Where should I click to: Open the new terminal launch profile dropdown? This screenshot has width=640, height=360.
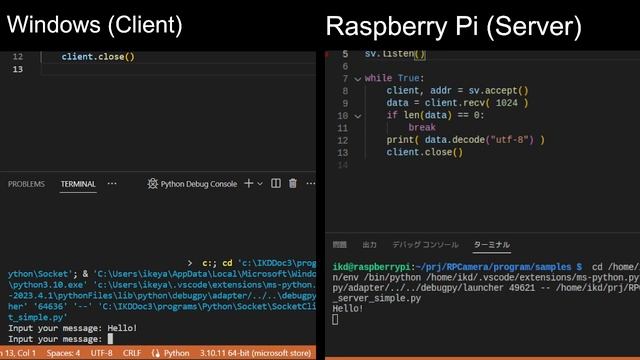pos(260,184)
